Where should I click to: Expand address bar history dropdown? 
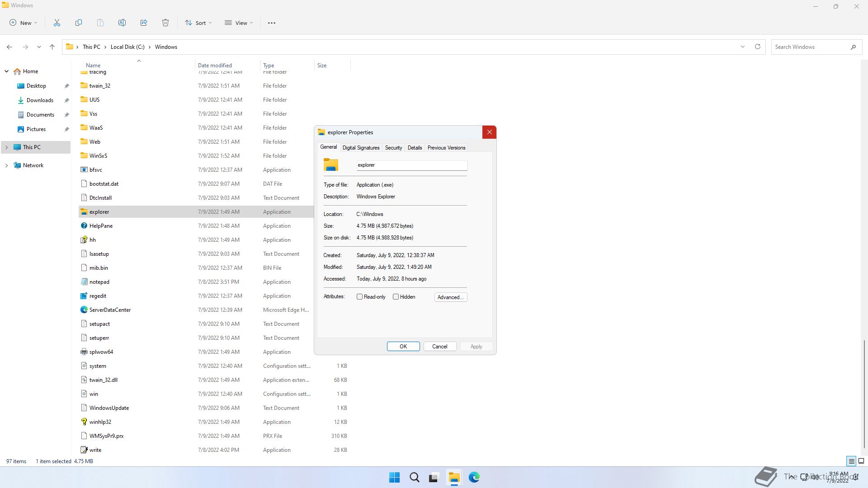point(742,47)
